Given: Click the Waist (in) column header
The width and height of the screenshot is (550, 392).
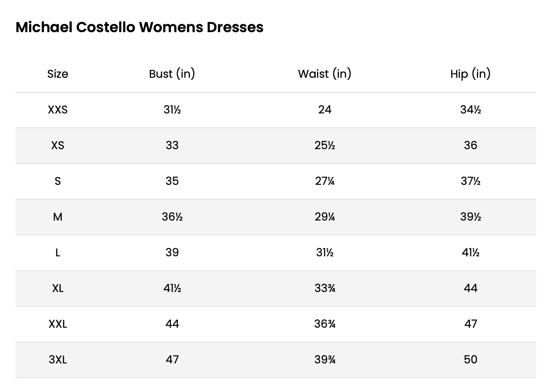Looking at the screenshot, I should pyautogui.click(x=325, y=74).
